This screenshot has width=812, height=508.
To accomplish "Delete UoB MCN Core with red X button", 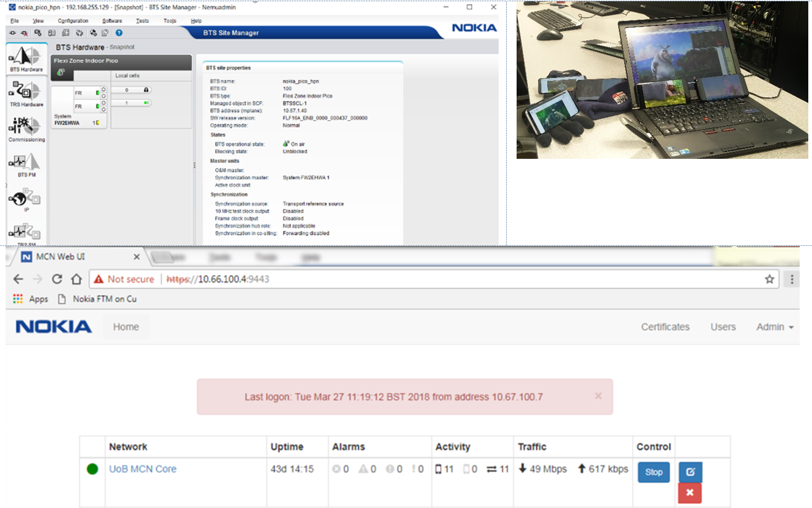I will tap(690, 493).
